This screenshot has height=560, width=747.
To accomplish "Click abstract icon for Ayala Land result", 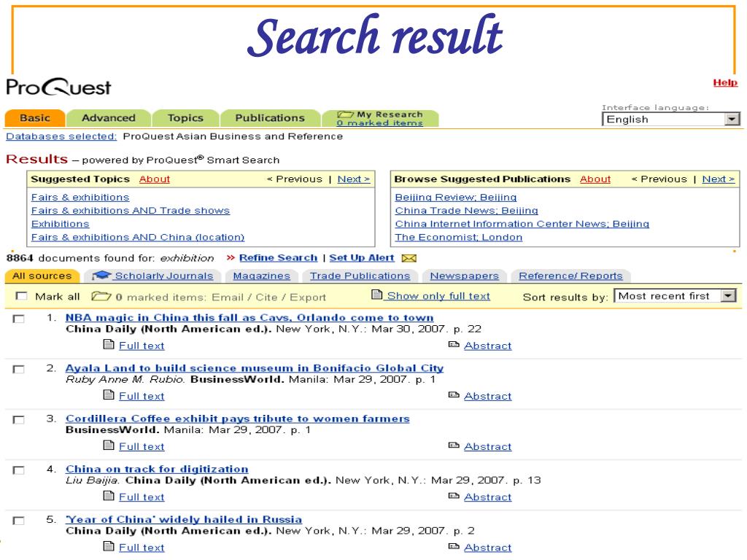I will (454, 394).
